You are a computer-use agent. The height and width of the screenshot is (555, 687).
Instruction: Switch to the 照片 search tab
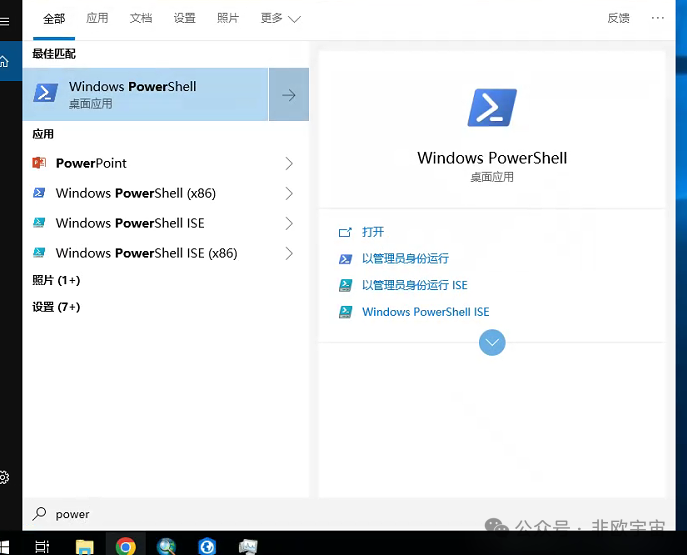click(228, 18)
